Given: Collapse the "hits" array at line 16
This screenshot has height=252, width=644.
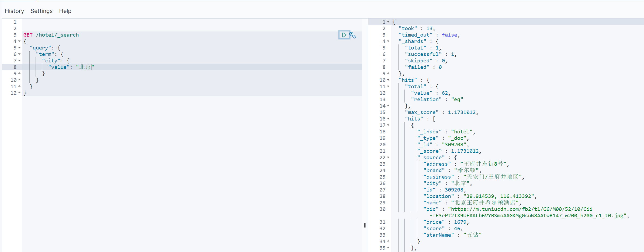Looking at the screenshot, I should 388,119.
